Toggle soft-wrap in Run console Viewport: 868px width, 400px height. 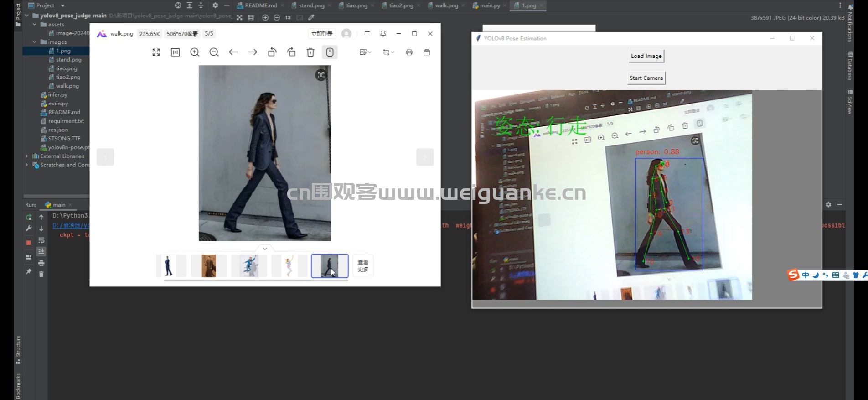point(41,240)
